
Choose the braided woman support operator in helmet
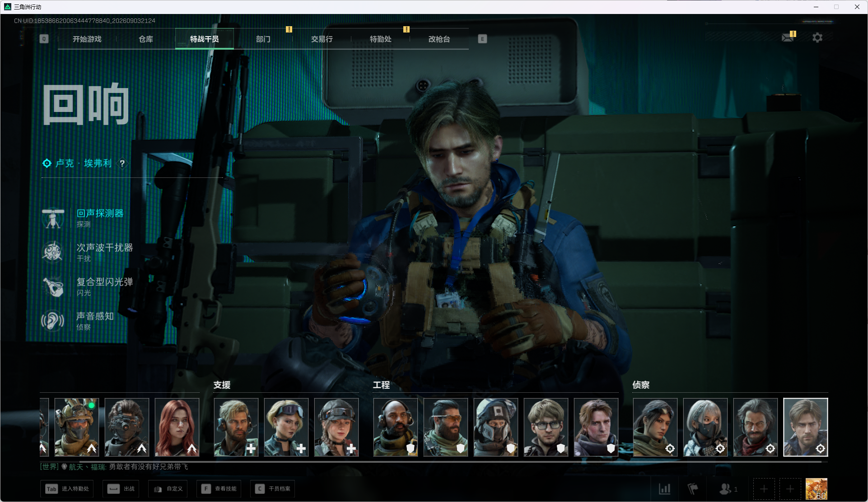pyautogui.click(x=336, y=427)
